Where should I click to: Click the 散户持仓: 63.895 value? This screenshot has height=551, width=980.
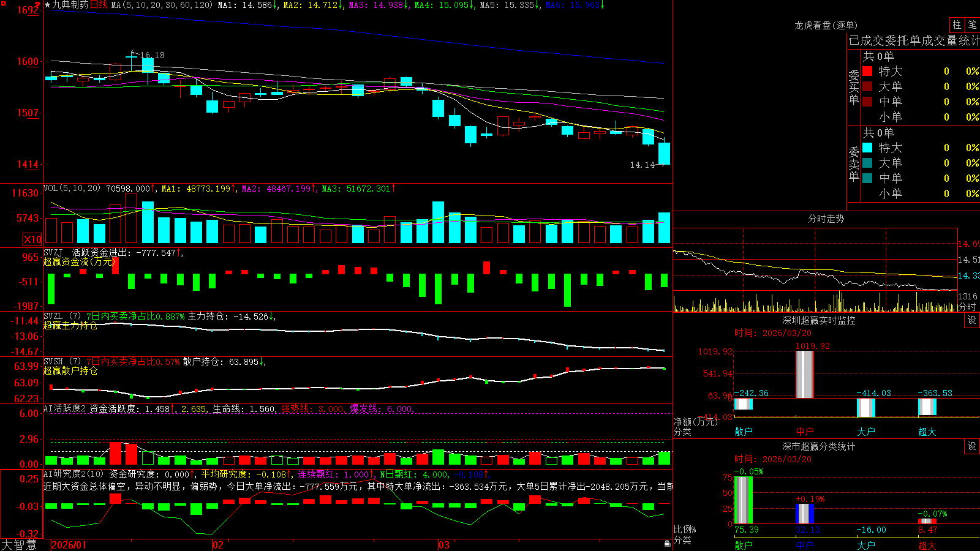pyautogui.click(x=224, y=362)
